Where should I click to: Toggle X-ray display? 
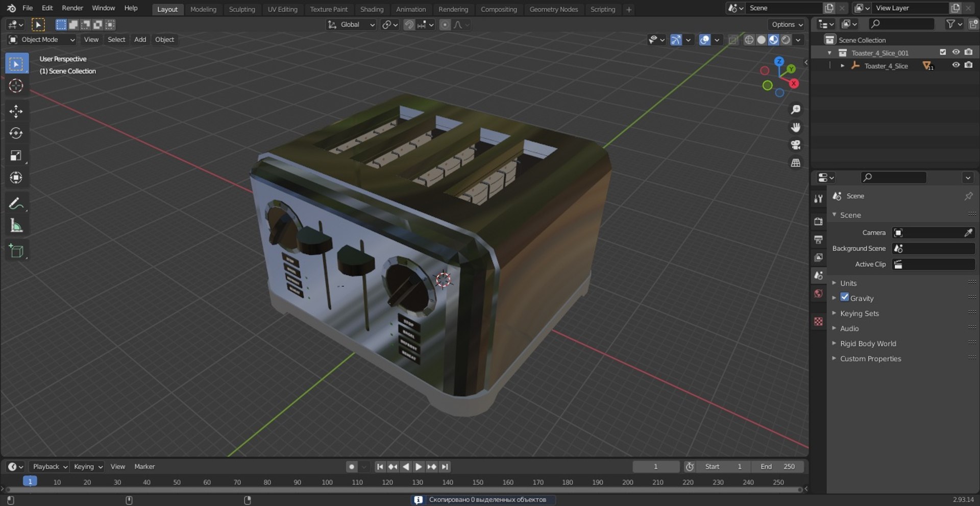[733, 40]
